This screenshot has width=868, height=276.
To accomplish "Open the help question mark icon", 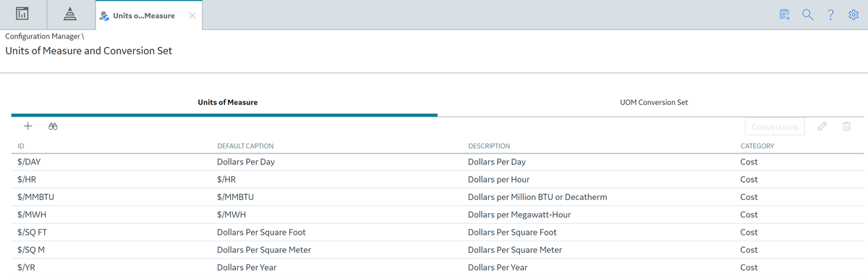I will pyautogui.click(x=831, y=14).
